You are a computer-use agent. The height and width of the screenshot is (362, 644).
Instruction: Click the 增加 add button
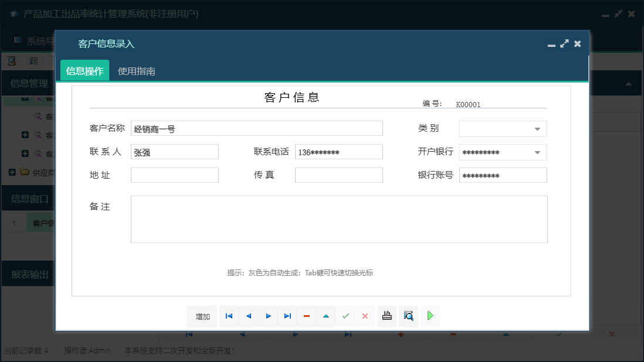click(202, 316)
